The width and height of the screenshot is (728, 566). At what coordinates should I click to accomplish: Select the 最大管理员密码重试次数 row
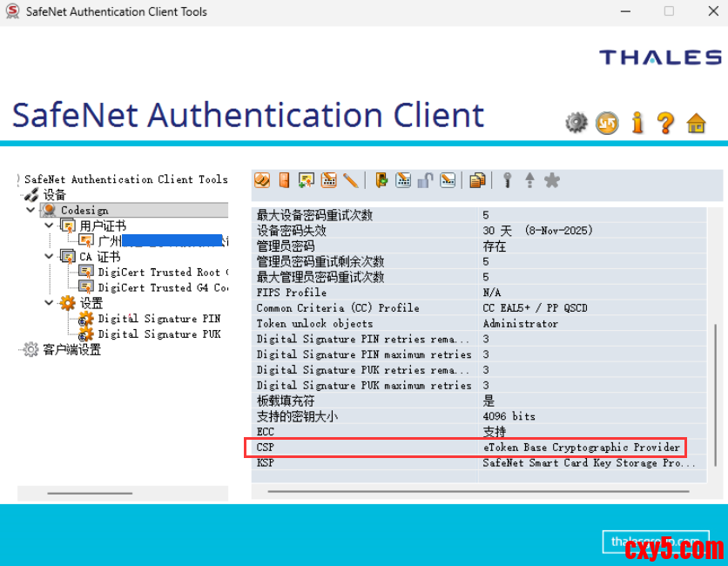[479, 277]
